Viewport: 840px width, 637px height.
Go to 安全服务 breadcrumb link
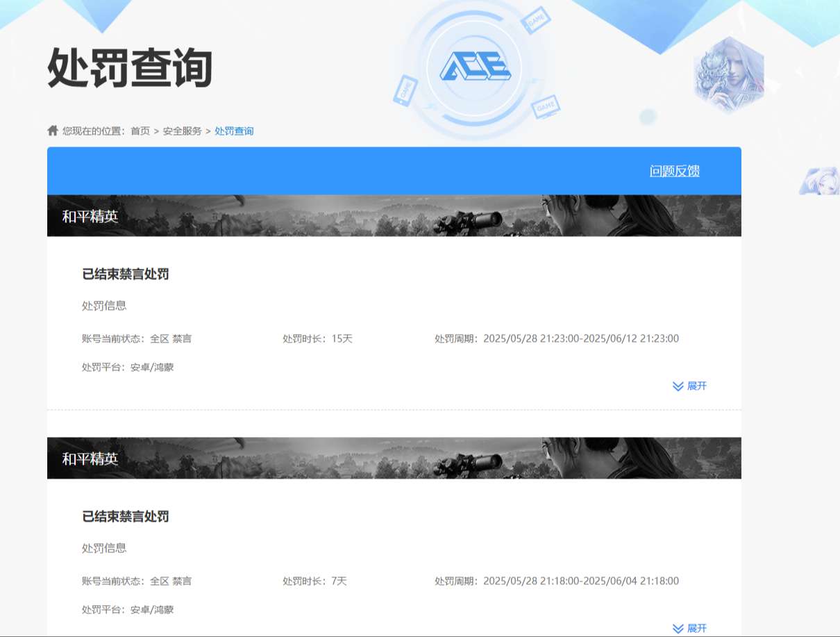coord(183,131)
